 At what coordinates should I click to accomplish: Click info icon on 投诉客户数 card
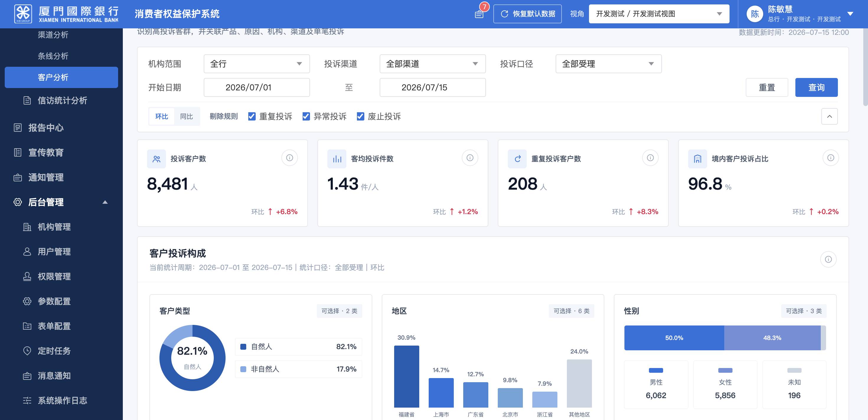(x=289, y=158)
